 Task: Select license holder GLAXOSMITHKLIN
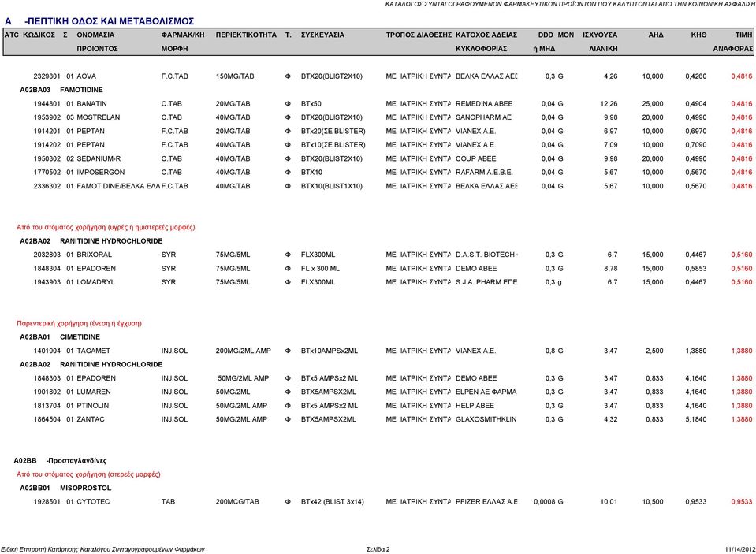[x=486, y=419]
